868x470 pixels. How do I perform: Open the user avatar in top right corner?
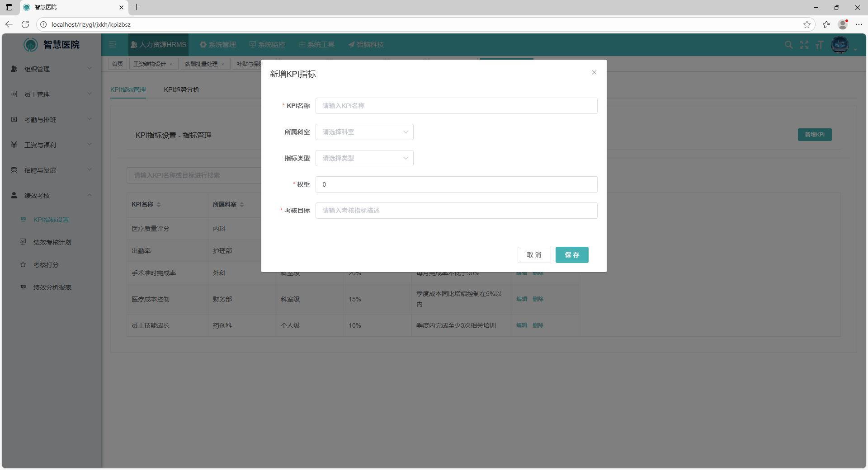coord(841,45)
